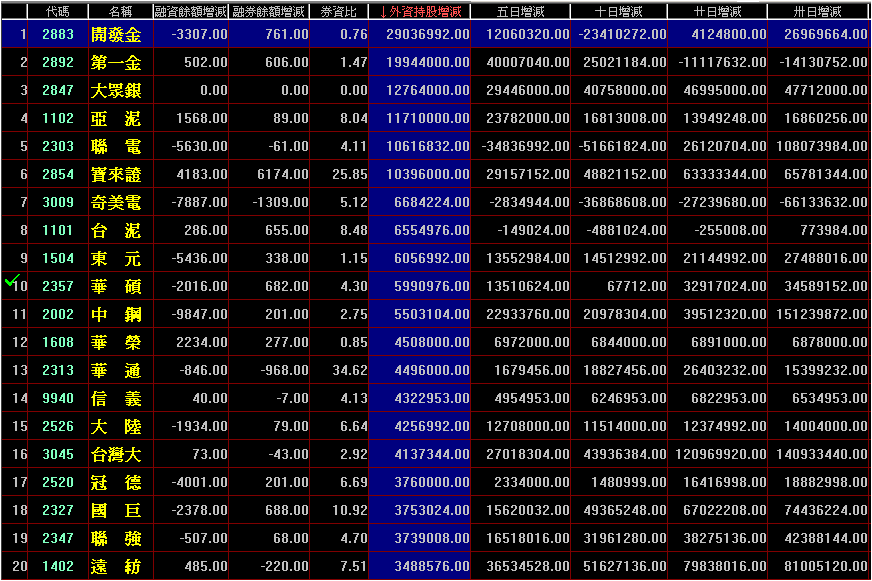Click the 融資餘額增減 column header
Image resolution: width=872 pixels, height=581 pixels.
point(191,11)
